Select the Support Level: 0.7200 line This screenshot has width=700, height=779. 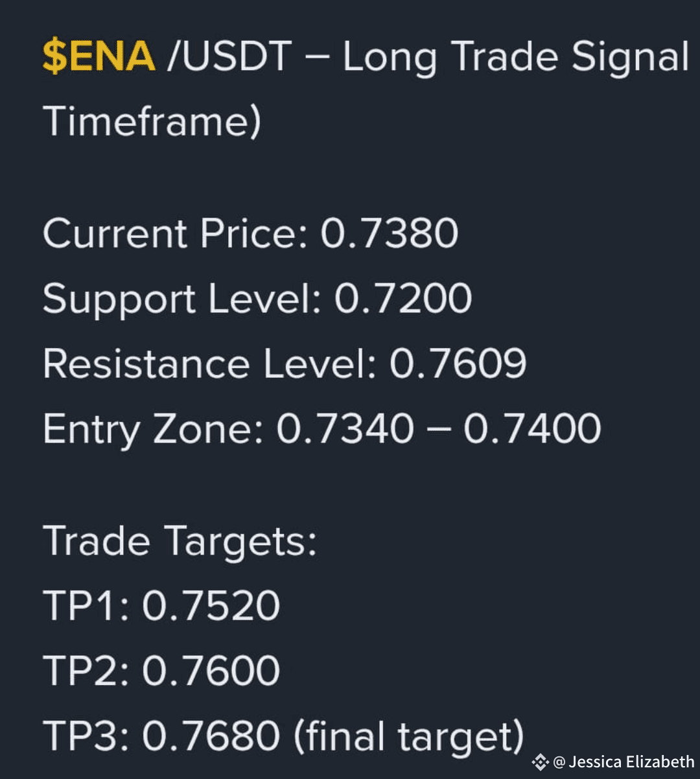[257, 299]
